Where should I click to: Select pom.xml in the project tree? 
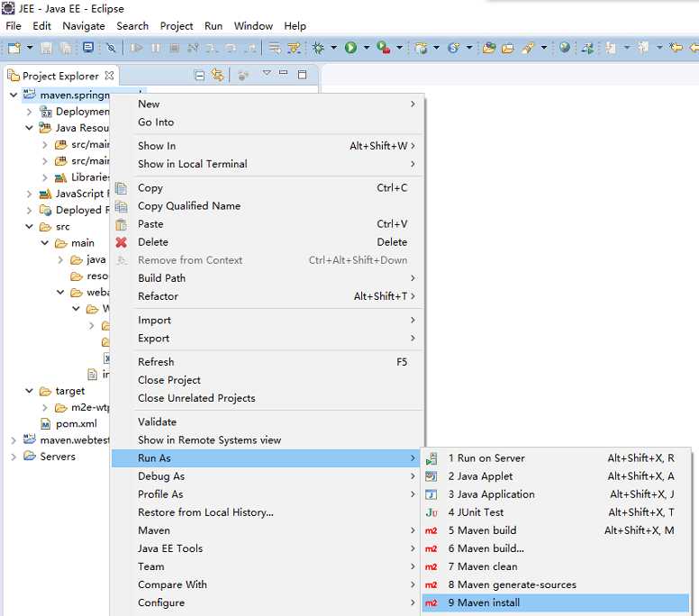77,423
